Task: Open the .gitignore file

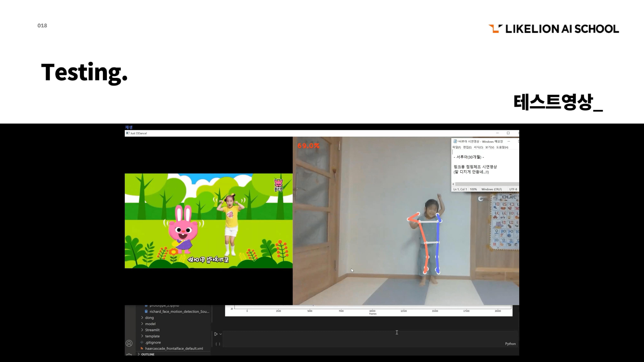Action: tap(153, 342)
